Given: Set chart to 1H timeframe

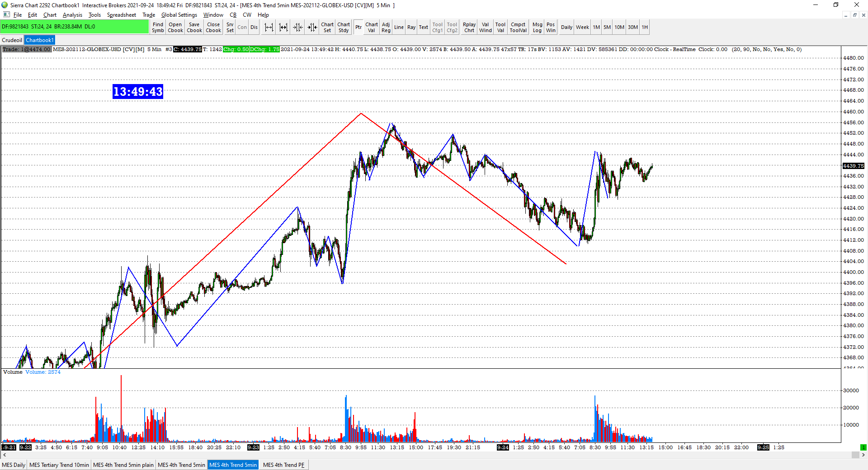Looking at the screenshot, I should [645, 28].
